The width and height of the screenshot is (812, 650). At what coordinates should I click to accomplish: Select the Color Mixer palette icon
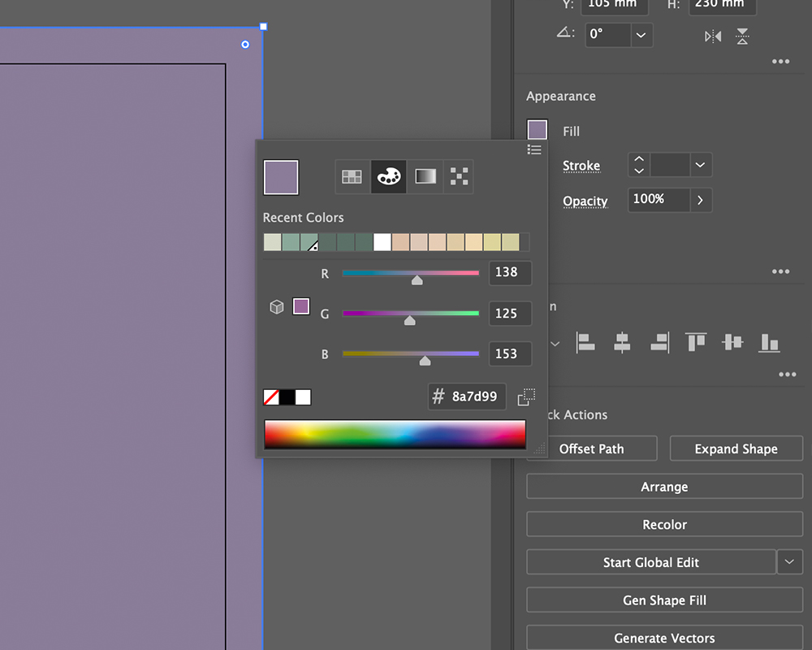(389, 177)
